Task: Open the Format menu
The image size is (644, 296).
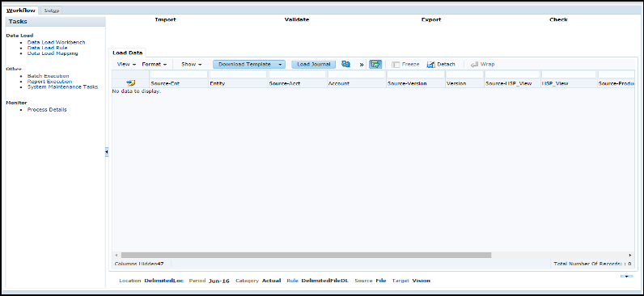Action: [154, 65]
